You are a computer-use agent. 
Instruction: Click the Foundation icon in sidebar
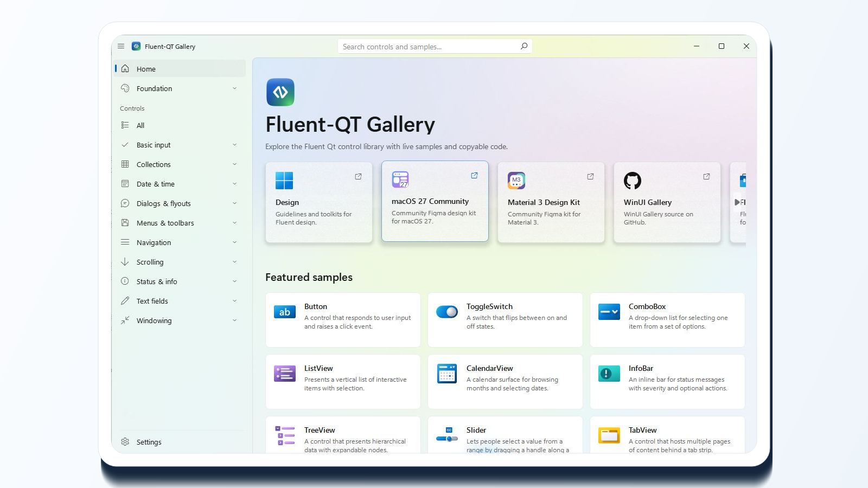point(125,88)
